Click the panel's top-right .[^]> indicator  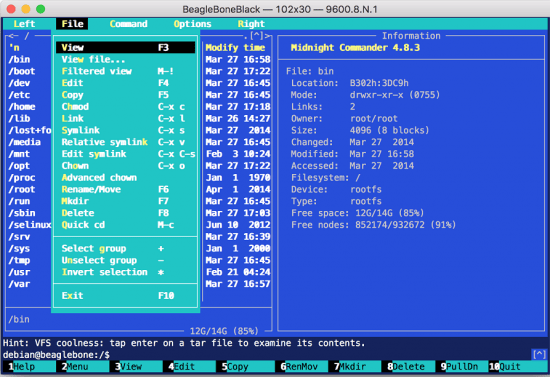(257, 36)
